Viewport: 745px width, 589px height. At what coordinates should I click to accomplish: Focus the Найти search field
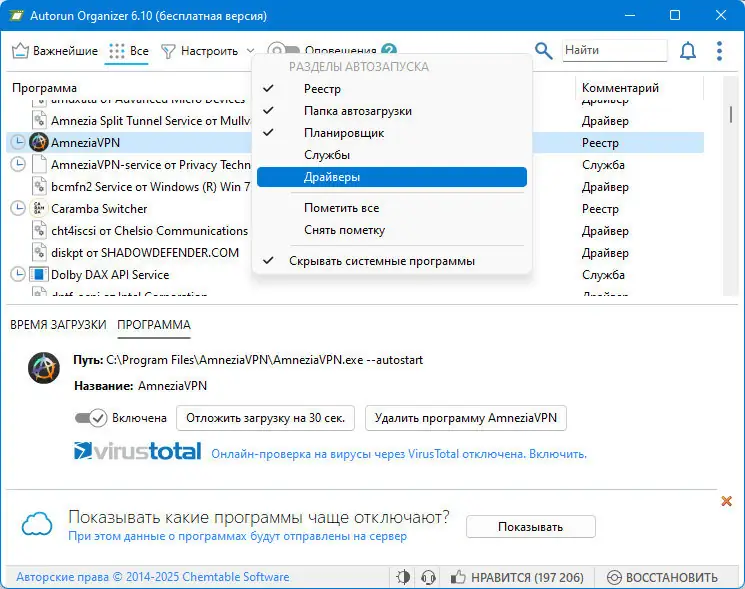click(615, 50)
